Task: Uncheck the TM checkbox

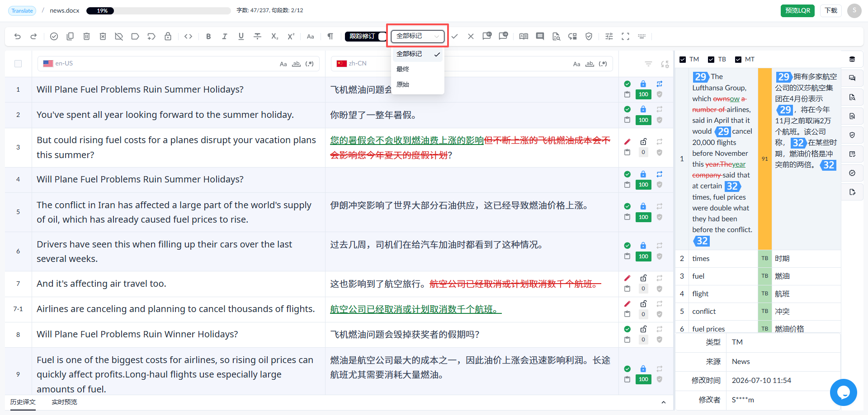Action: tap(683, 60)
